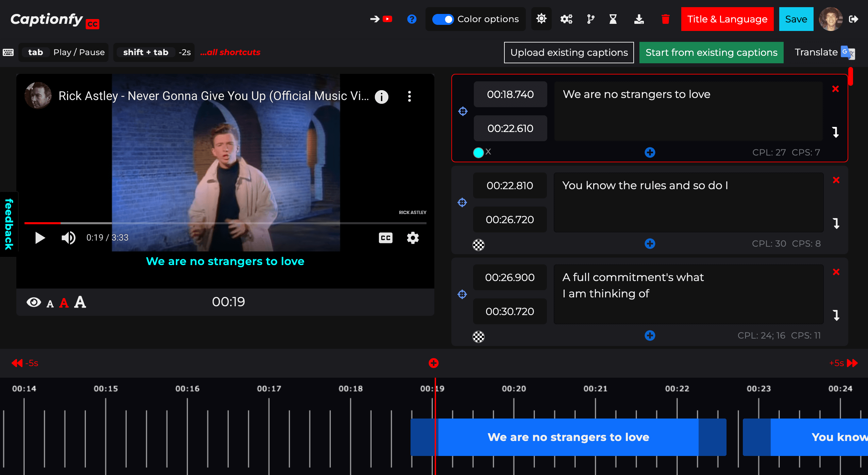
Task: Click the down-arrow icon on second caption
Action: pyautogui.click(x=836, y=224)
